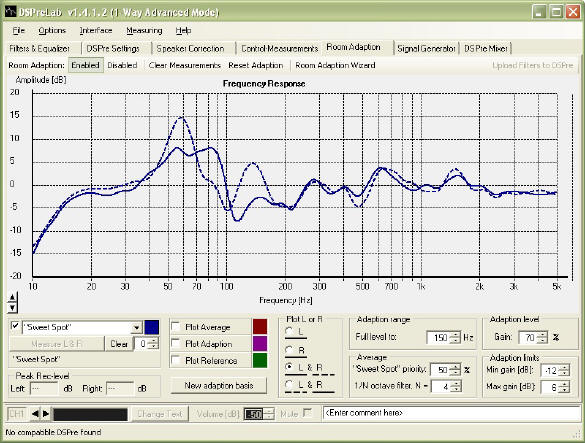Click the next channel right arrow
This screenshot has height=443, width=585.
tap(46, 414)
